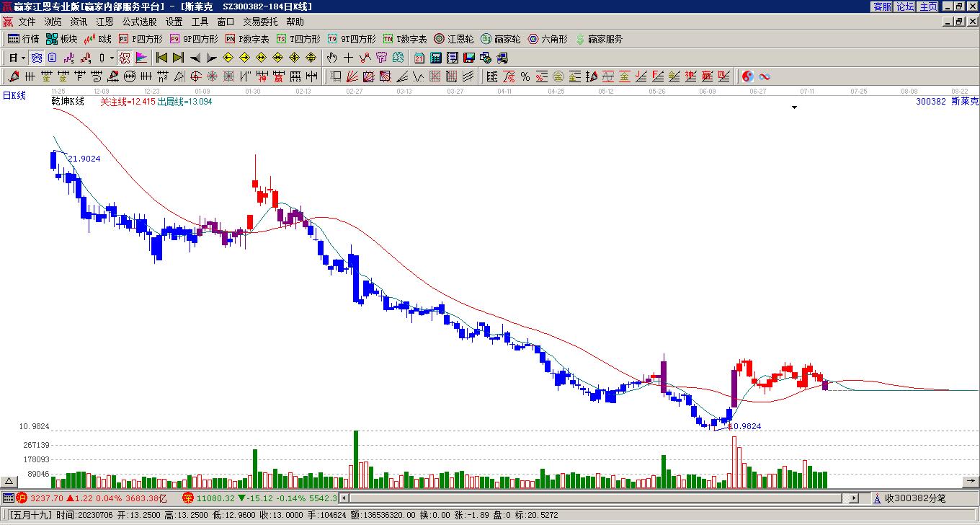Click the red-blue yin-yang icon

pos(748,76)
